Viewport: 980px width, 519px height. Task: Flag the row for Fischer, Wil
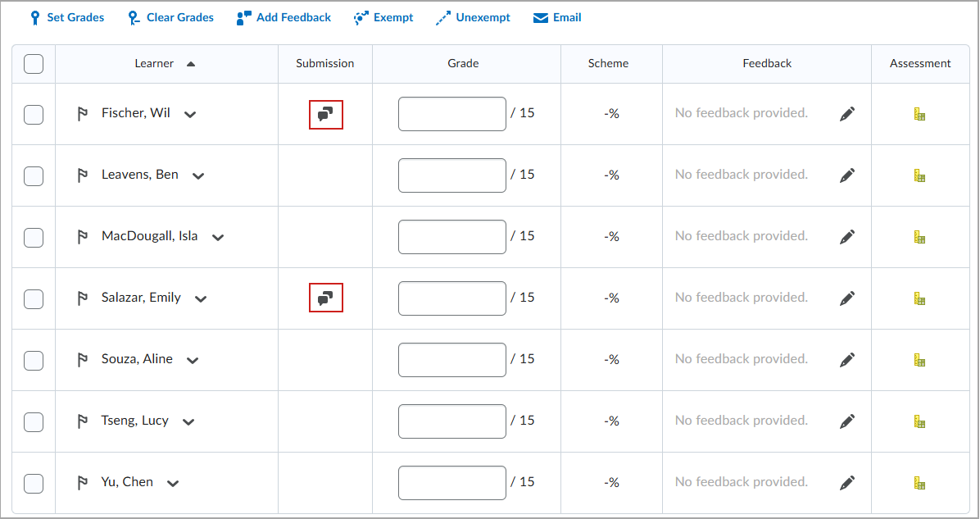tap(83, 113)
